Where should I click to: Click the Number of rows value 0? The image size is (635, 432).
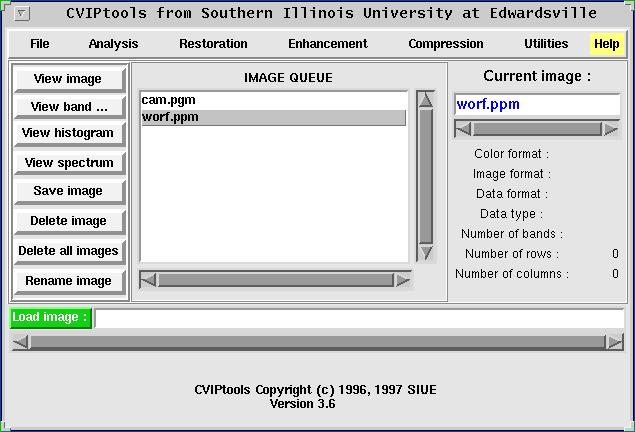pyautogui.click(x=615, y=254)
